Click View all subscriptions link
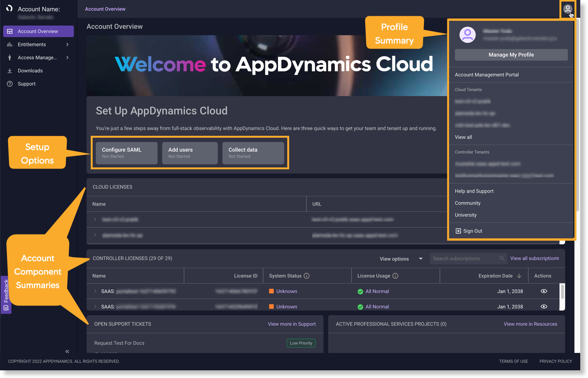The image size is (588, 378). point(535,258)
